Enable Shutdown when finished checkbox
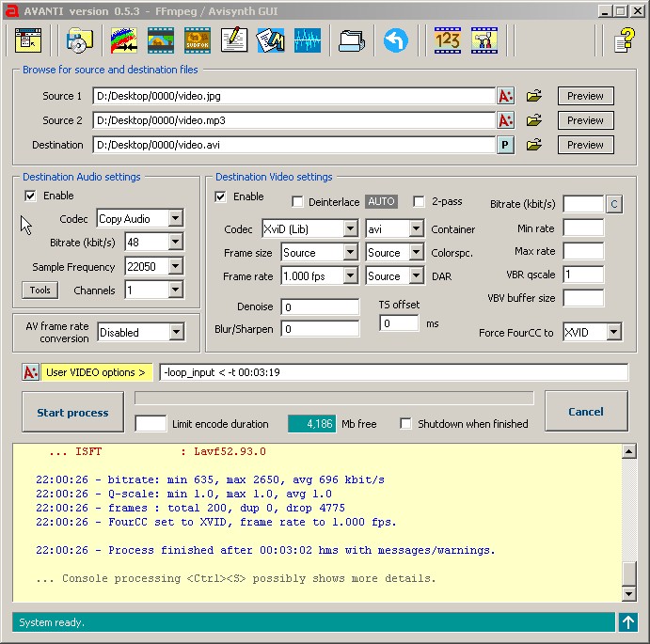This screenshot has height=644, width=650. pyautogui.click(x=406, y=424)
